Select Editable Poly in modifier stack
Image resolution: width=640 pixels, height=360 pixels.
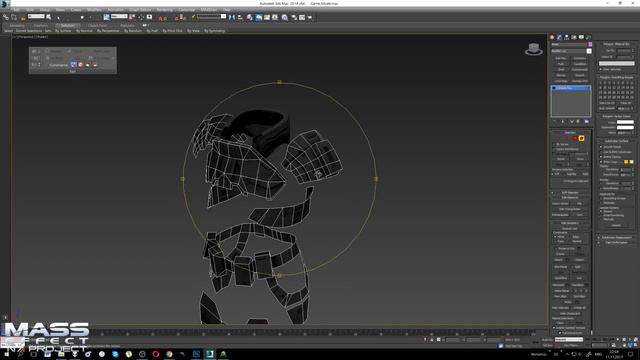tap(571, 88)
